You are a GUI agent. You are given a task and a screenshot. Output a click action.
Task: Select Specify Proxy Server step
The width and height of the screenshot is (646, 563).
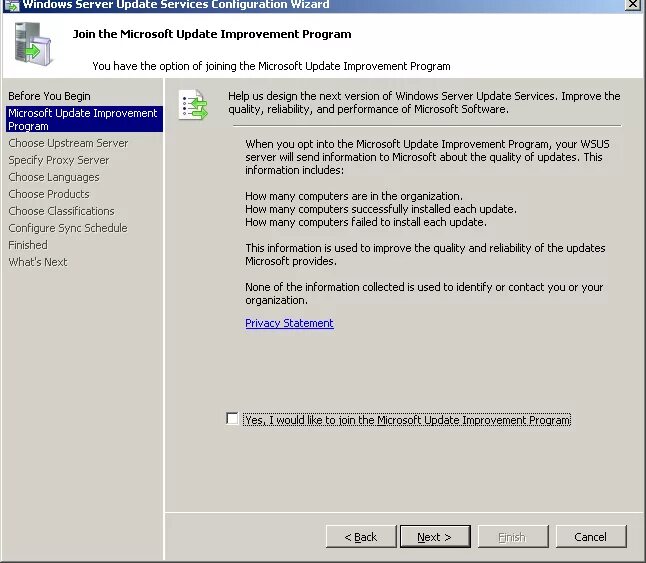coord(59,160)
